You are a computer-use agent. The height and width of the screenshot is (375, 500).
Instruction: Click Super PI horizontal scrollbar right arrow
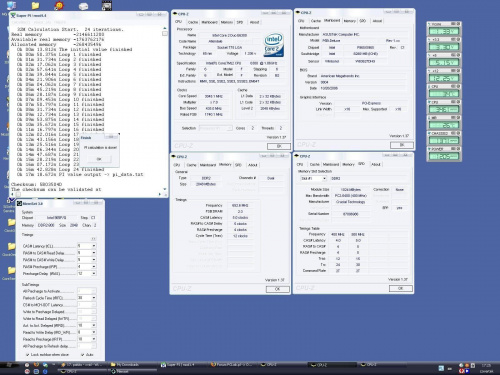[159, 194]
